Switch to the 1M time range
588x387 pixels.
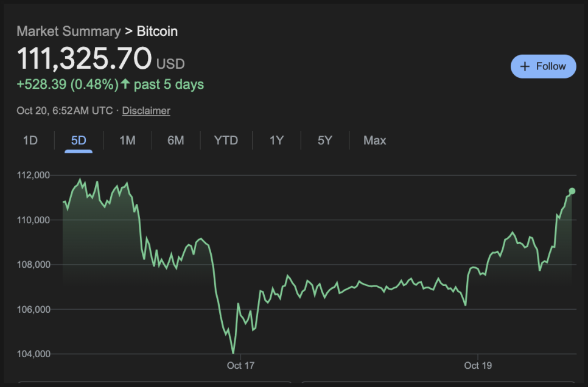[x=127, y=141]
